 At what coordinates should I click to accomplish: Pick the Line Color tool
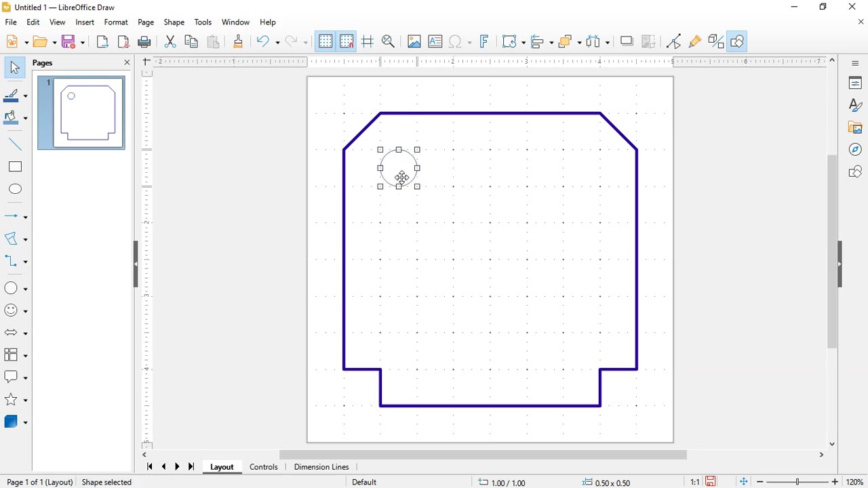[12, 95]
